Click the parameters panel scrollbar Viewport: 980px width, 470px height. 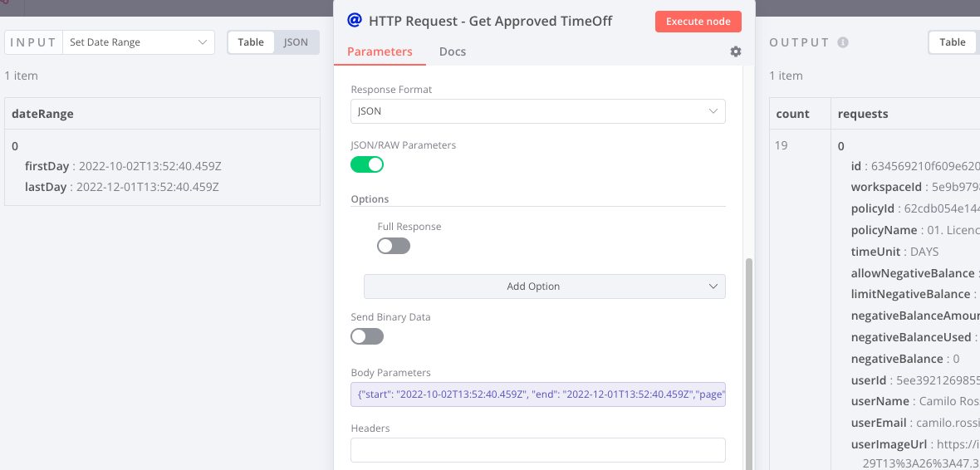749,363
